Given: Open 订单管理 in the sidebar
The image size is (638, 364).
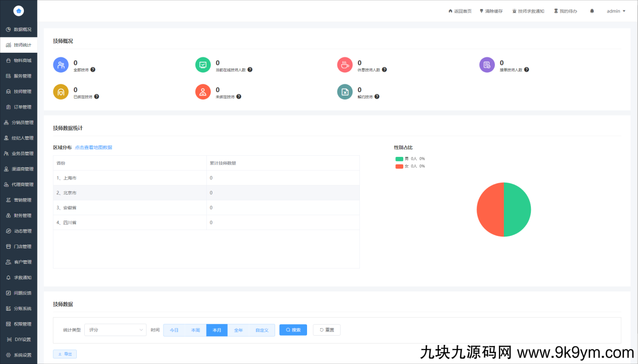Looking at the screenshot, I should 18,107.
